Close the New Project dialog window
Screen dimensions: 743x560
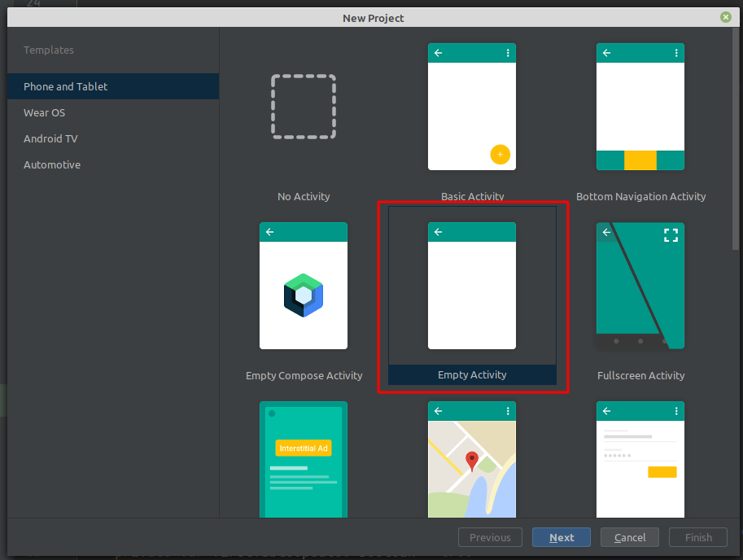725,17
